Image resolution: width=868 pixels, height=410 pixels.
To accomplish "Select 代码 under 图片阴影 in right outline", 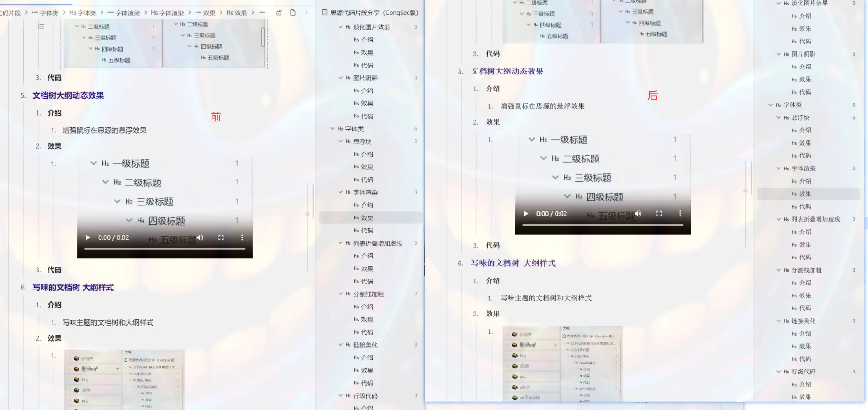I will 805,92.
